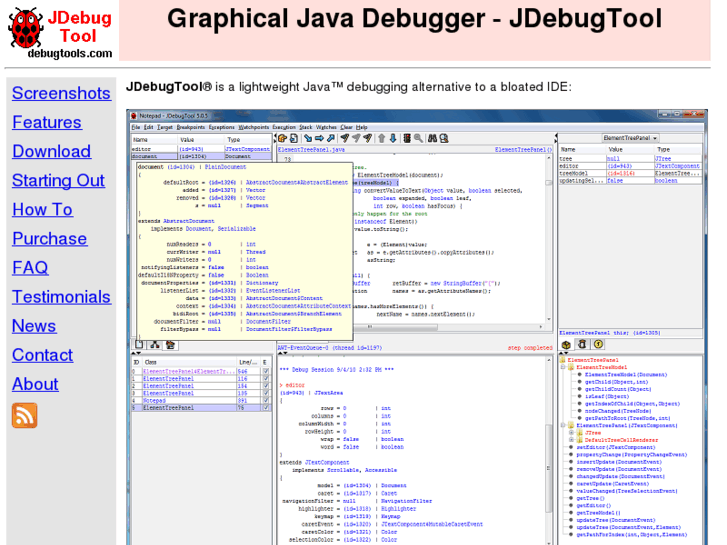The height and width of the screenshot is (545, 727).
Task: Select getChildCount(Object) in the class tree
Action: (616, 389)
